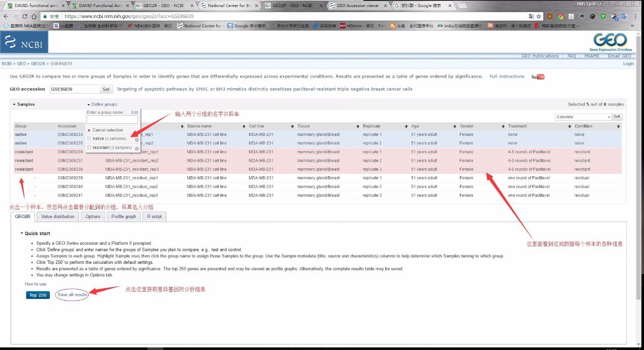Open the Options tab
644x350 pixels.
point(93,217)
